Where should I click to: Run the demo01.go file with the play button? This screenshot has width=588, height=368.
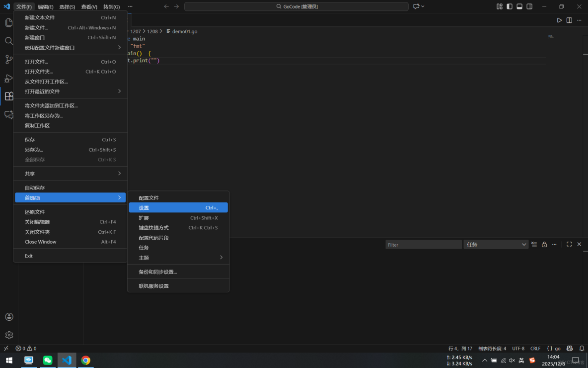[559, 20]
